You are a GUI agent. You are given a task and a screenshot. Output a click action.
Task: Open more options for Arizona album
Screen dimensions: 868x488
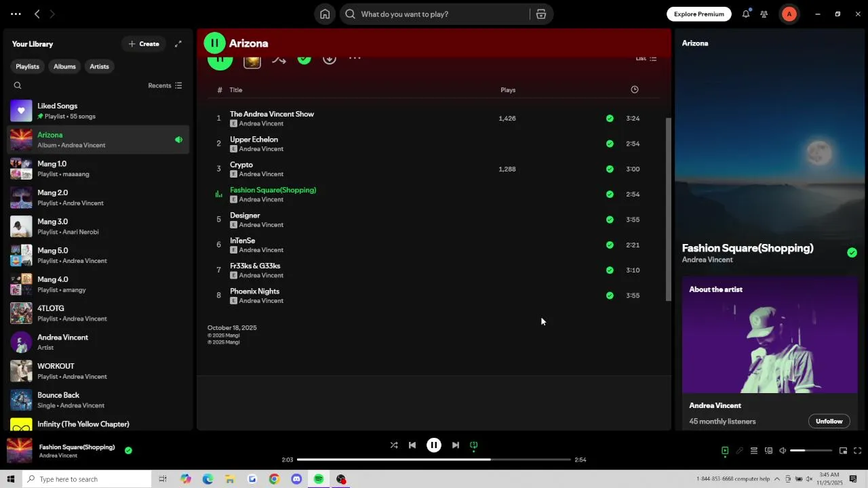point(355,59)
